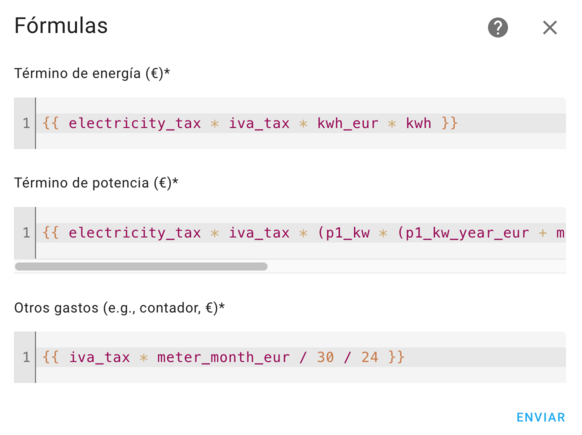
Task: Open the help question mark icon
Action: point(498,27)
